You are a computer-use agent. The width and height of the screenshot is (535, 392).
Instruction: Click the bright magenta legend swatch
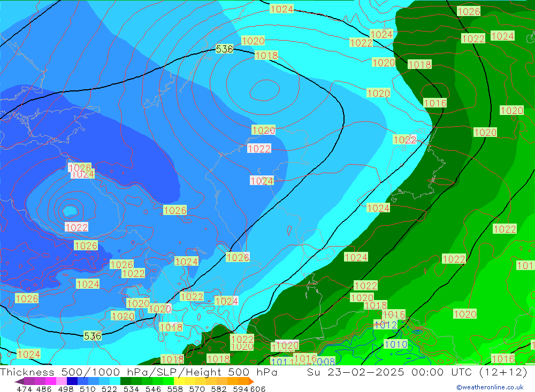51,381
